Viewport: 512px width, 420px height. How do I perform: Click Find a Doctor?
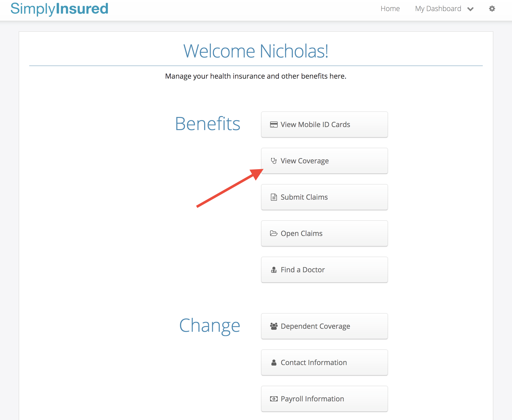[x=324, y=270]
